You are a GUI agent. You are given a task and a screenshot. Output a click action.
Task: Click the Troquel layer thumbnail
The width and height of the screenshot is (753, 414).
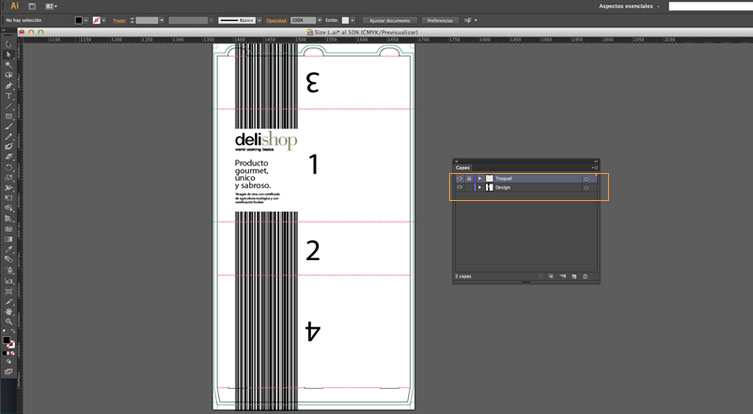click(x=489, y=179)
